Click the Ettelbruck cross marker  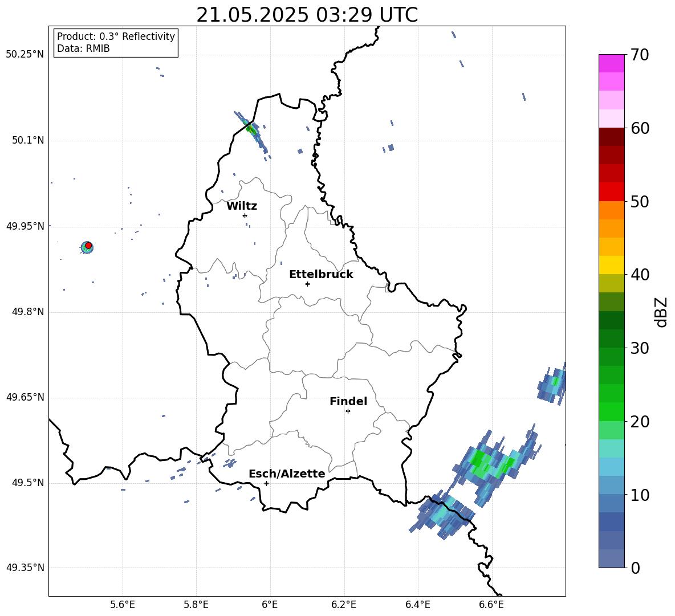pos(307,284)
